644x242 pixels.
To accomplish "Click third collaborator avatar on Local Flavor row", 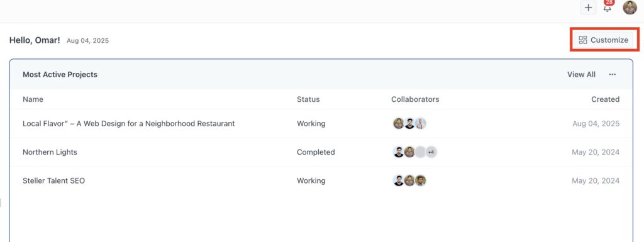I will coord(420,123).
